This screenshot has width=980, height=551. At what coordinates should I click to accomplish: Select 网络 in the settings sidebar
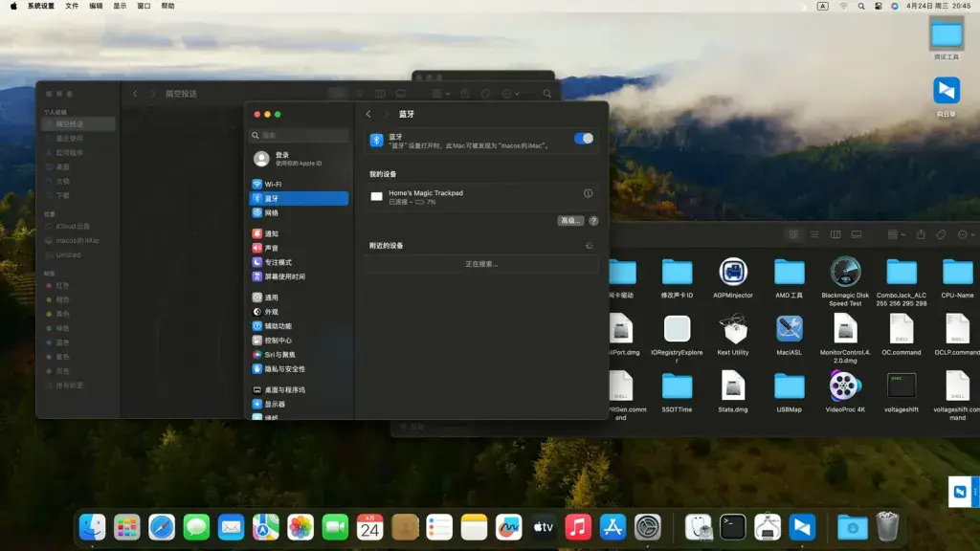pyautogui.click(x=300, y=213)
